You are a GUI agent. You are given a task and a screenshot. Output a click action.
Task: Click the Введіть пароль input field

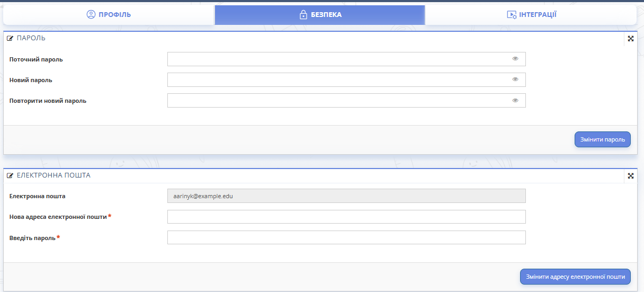(346, 237)
